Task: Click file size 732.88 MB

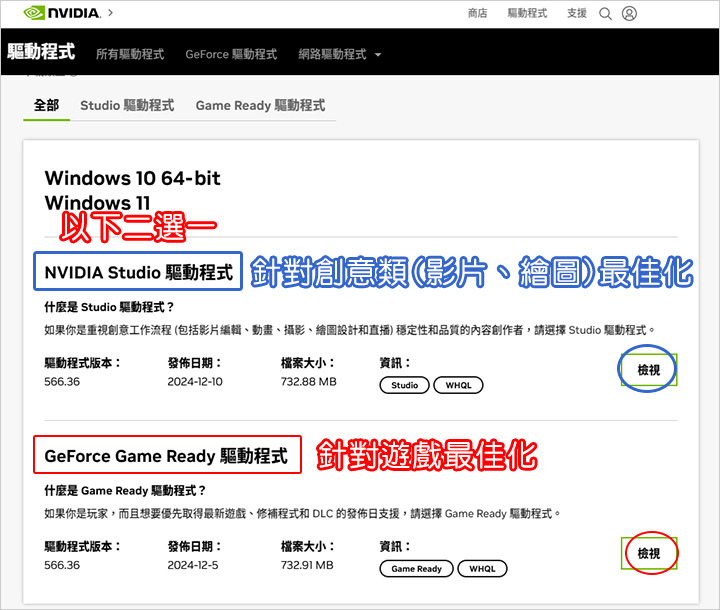Action: tap(309, 382)
